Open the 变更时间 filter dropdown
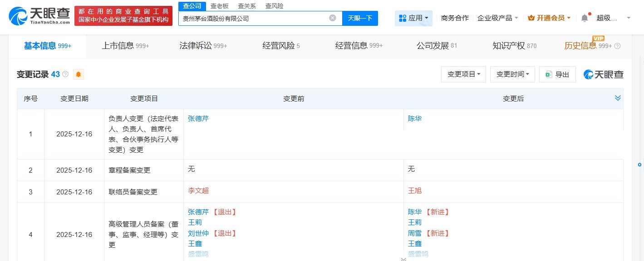Screen dimensions: 644x261 click(512, 74)
